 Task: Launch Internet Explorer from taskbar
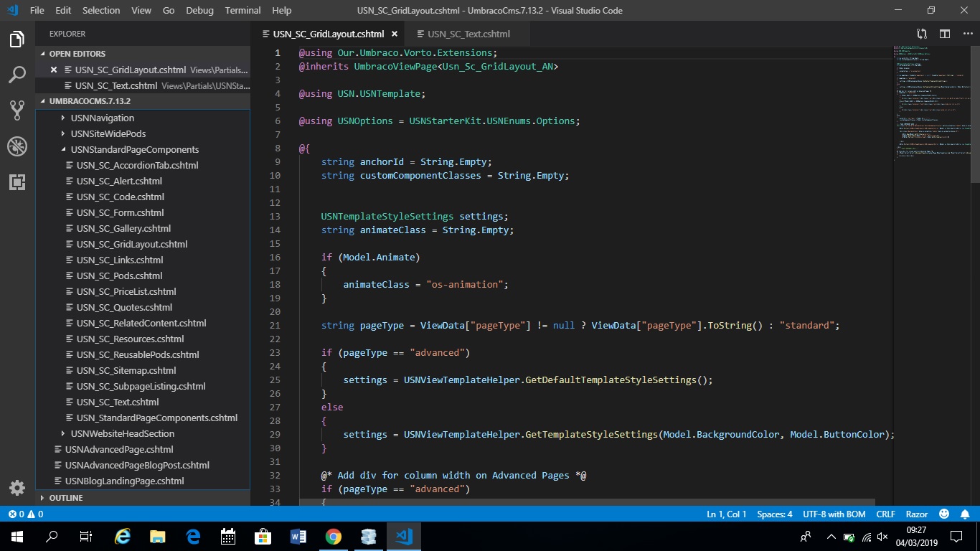tap(123, 537)
